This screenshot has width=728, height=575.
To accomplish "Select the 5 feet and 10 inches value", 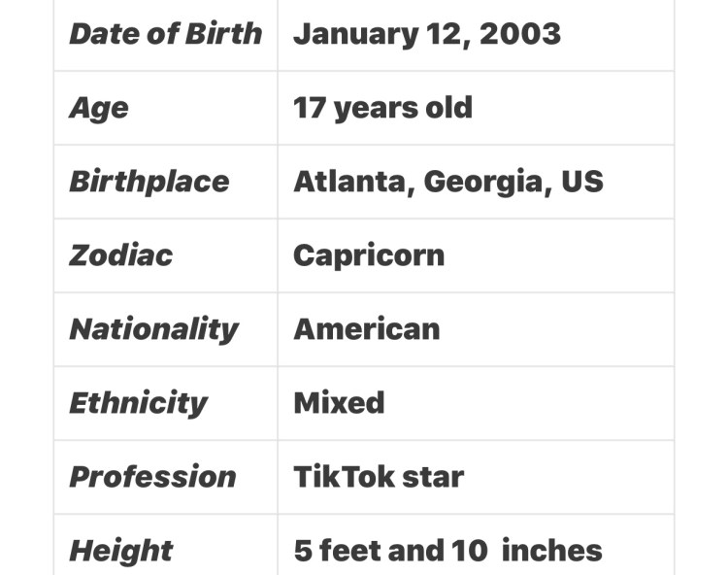I will point(447,551).
